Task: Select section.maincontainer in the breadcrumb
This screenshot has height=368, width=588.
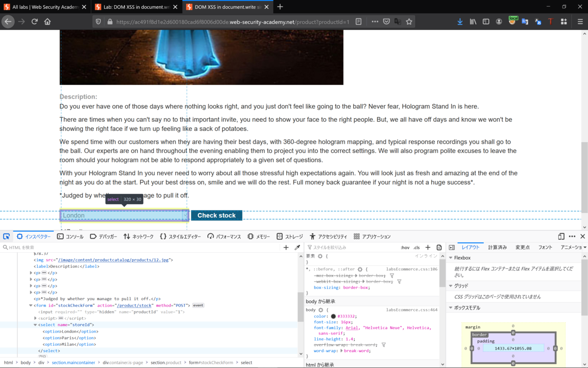Action: (x=73, y=363)
